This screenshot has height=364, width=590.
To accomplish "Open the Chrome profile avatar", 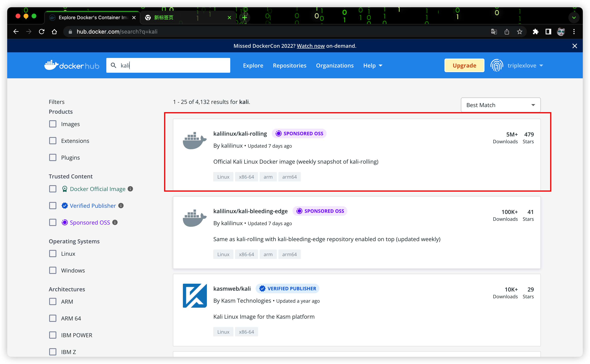I will tap(561, 32).
